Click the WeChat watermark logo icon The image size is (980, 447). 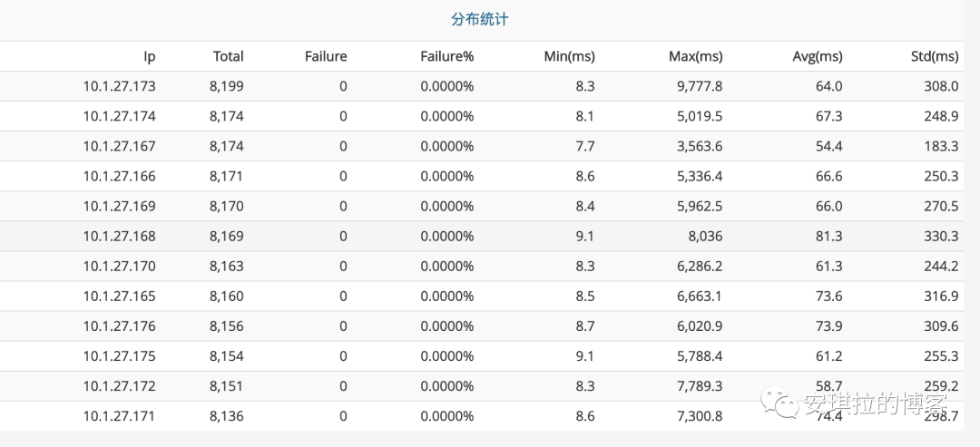coord(781,403)
